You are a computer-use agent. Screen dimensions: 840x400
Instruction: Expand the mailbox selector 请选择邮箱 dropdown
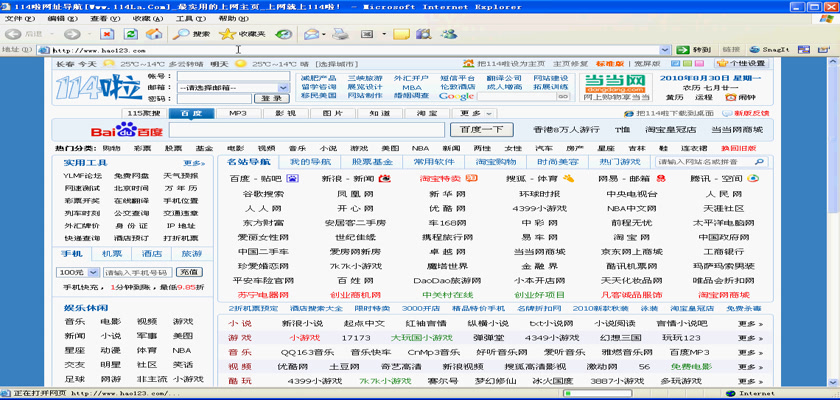tap(283, 87)
